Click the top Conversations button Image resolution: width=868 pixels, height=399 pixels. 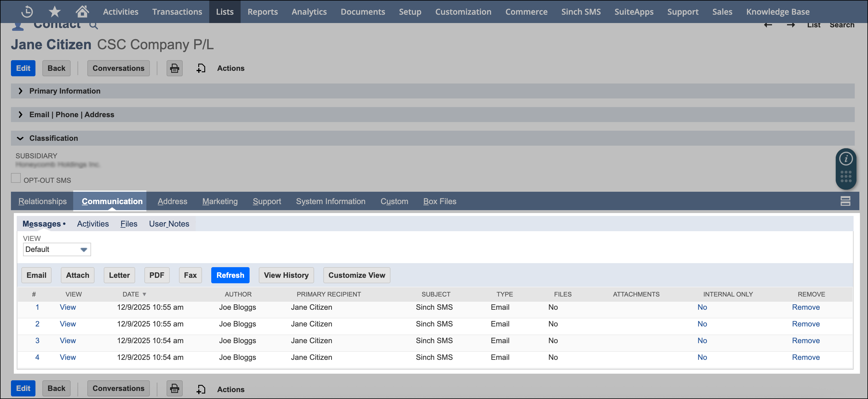pyautogui.click(x=118, y=68)
